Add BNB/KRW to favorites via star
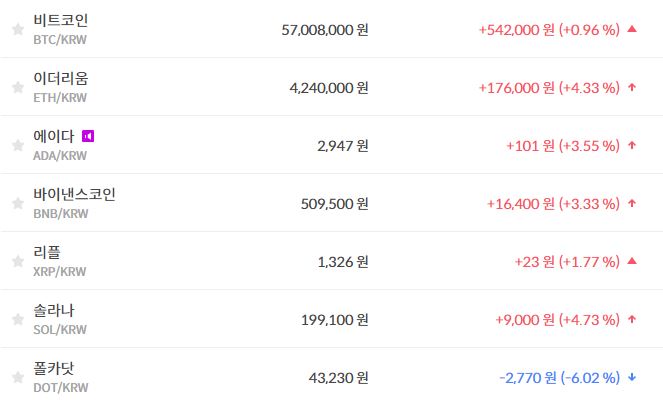Image resolution: width=663 pixels, height=405 pixels. pyautogui.click(x=17, y=204)
